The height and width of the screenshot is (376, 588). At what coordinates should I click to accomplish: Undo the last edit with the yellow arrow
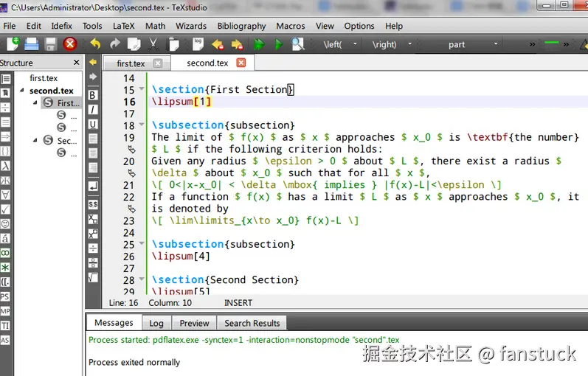[96, 44]
